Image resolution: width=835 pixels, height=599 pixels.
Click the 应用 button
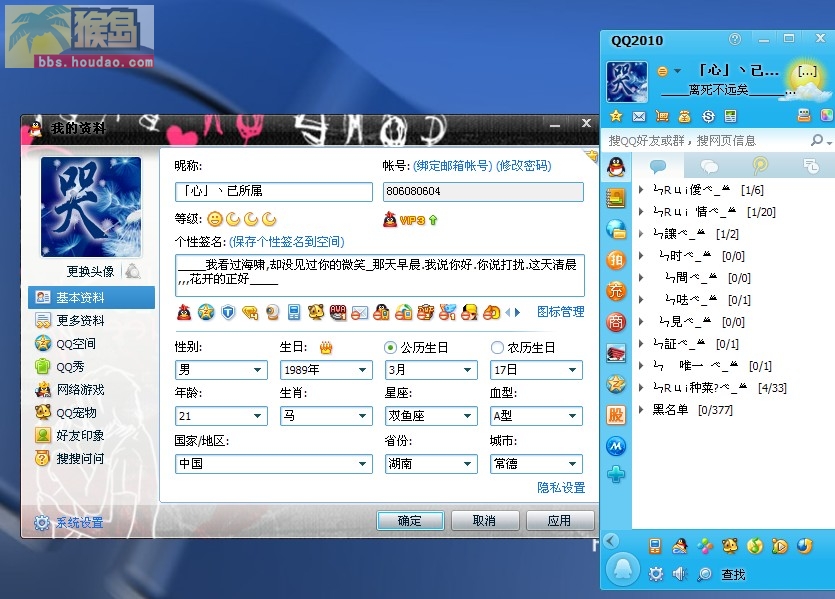[x=560, y=520]
